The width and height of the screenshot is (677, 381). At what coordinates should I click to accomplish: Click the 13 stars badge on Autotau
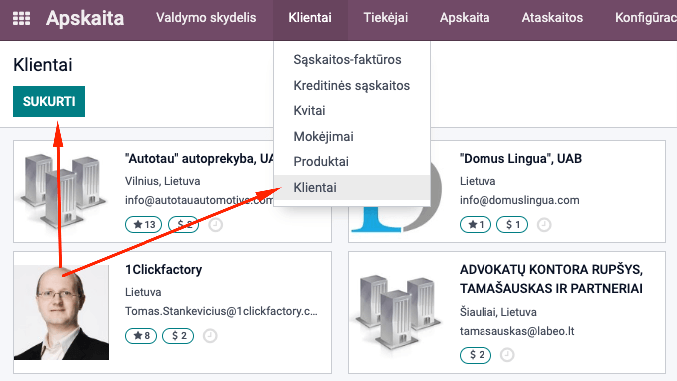tap(144, 225)
